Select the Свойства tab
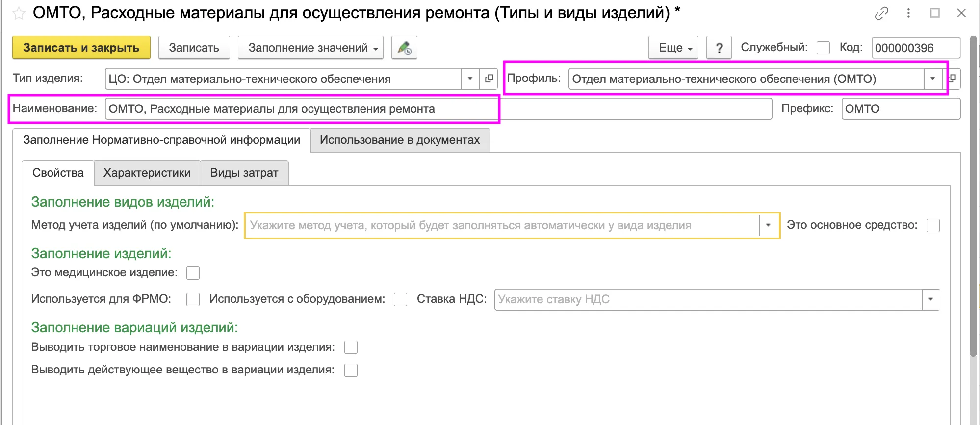 point(58,173)
